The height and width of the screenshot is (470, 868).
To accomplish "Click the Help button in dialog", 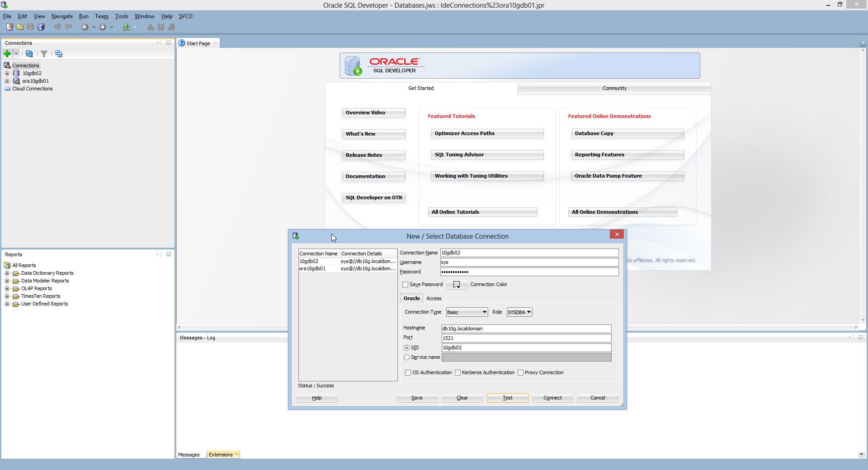I will pyautogui.click(x=317, y=398).
